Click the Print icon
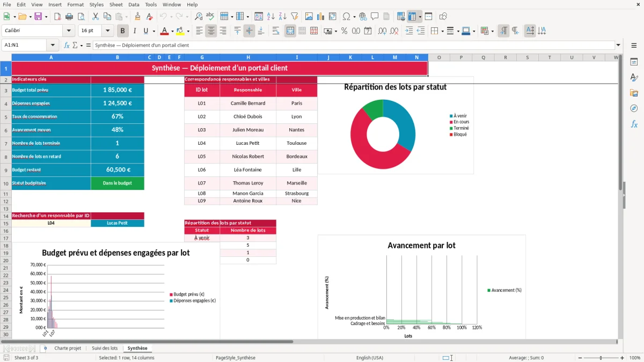Image resolution: width=644 pixels, height=362 pixels. click(x=69, y=17)
